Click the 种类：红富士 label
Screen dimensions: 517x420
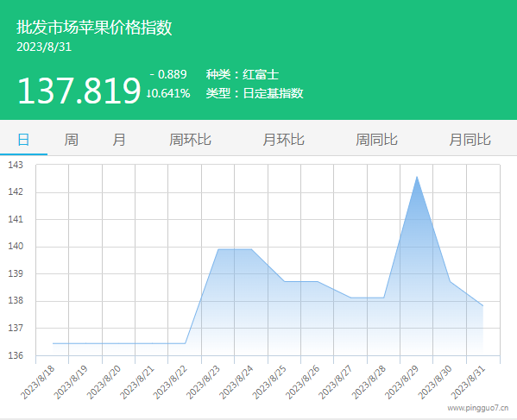(243, 74)
